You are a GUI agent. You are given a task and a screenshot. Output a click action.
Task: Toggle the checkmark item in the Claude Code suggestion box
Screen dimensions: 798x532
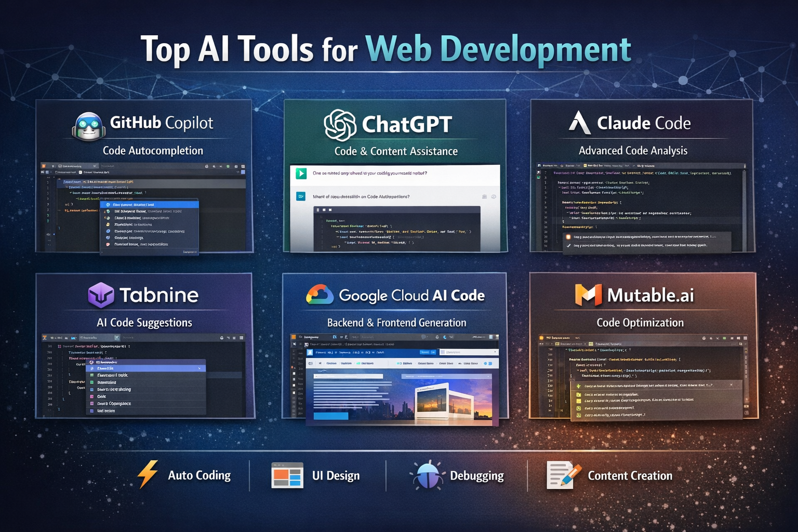[x=569, y=245]
